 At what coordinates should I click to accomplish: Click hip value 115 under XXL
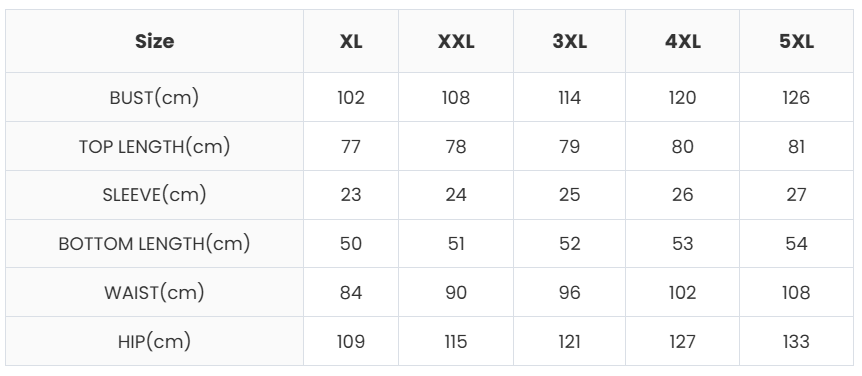point(456,341)
